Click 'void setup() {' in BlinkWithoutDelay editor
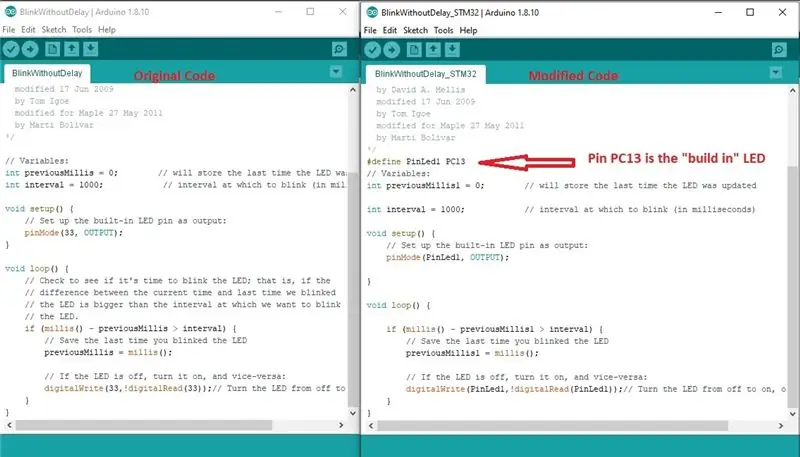The height and width of the screenshot is (457, 800). [x=39, y=209]
